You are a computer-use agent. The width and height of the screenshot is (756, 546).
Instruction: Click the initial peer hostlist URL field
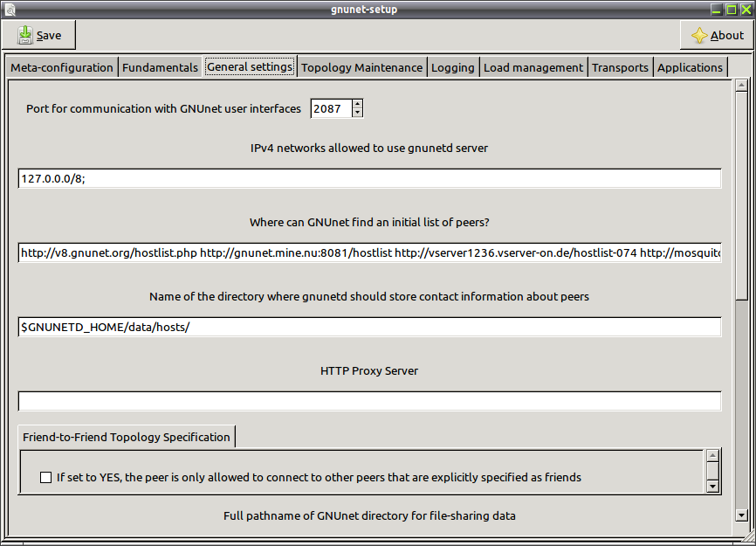[x=370, y=252]
